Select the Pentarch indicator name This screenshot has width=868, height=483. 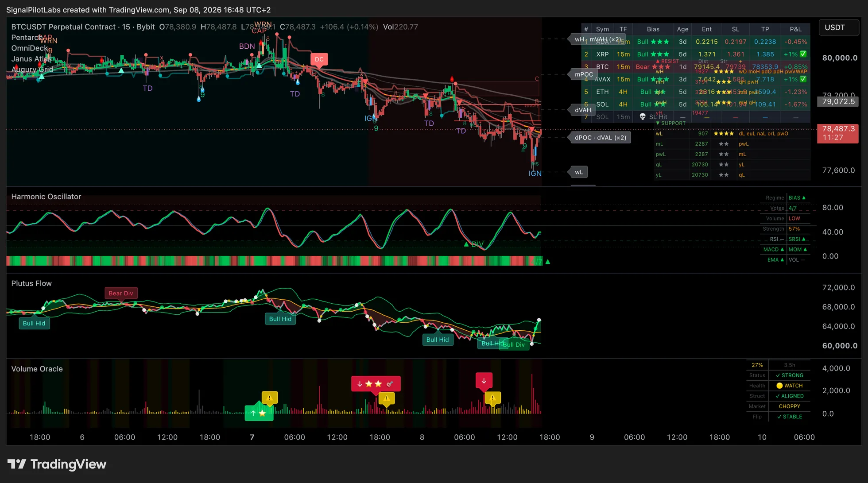coord(26,38)
